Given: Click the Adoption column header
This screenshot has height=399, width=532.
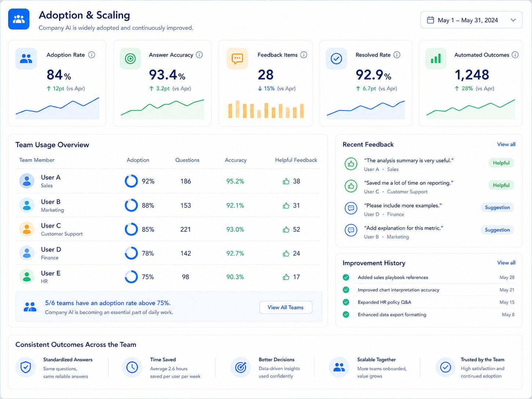Looking at the screenshot, I should pos(138,160).
